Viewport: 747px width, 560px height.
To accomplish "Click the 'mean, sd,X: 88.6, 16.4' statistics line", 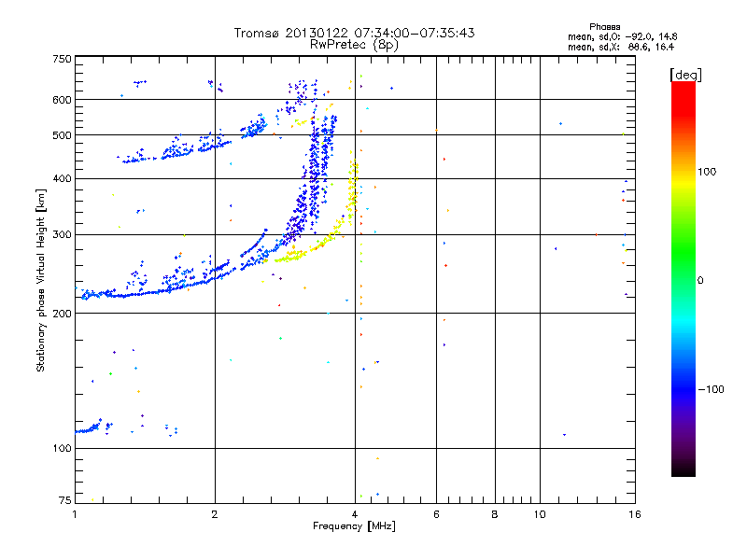I will tap(621, 47).
